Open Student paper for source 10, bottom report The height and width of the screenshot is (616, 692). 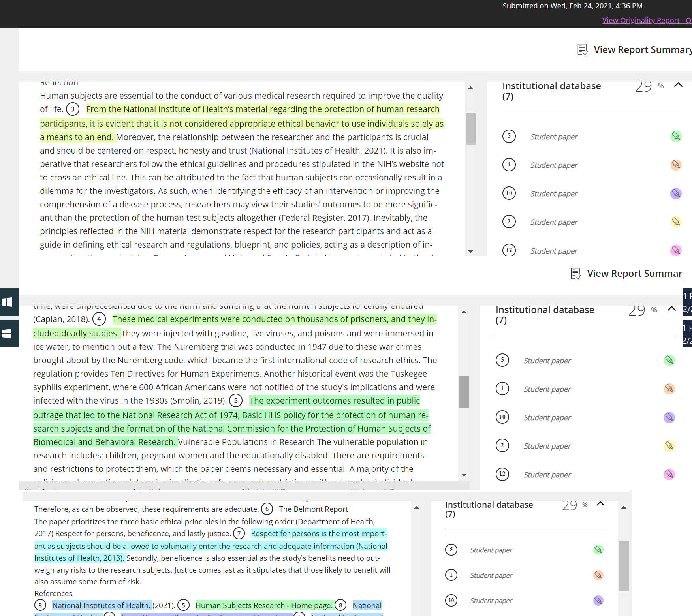point(491,601)
